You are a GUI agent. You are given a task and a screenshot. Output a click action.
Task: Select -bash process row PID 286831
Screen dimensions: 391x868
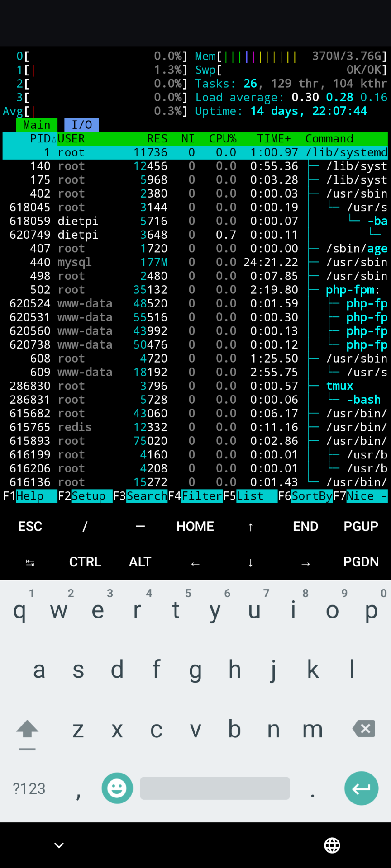[195, 400]
